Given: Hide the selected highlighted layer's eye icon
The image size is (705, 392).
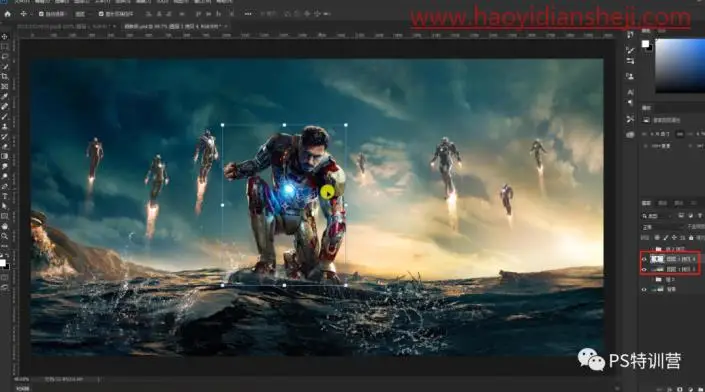Looking at the screenshot, I should click(x=644, y=259).
